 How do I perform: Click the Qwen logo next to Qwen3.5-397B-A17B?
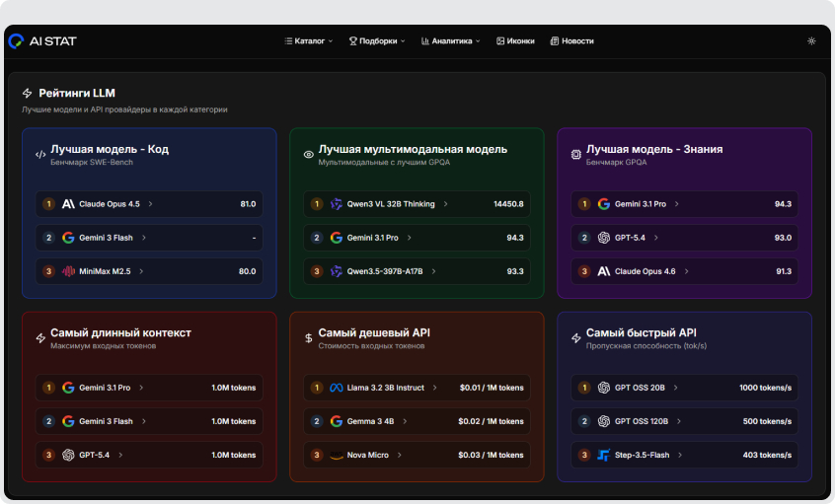click(x=336, y=271)
